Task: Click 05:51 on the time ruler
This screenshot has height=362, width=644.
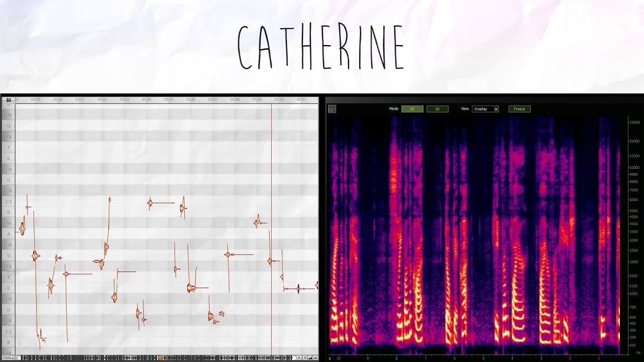Action: [301, 100]
